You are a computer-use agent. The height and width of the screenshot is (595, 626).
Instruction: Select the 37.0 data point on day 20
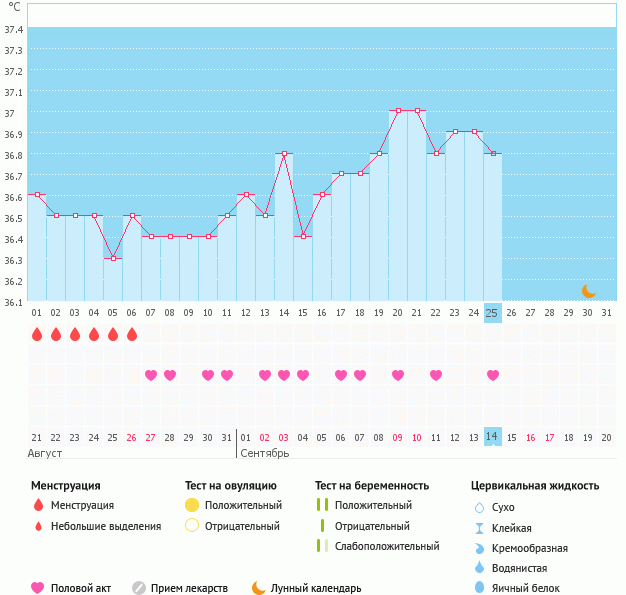(398, 111)
